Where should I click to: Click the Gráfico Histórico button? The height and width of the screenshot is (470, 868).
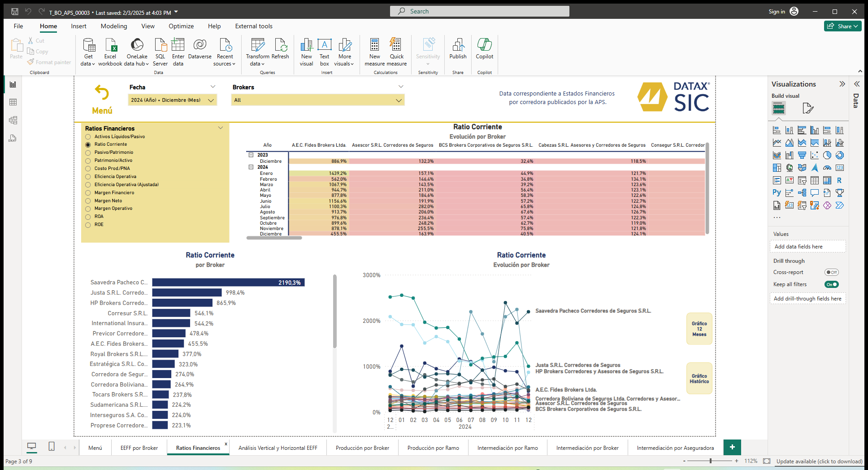pos(699,378)
